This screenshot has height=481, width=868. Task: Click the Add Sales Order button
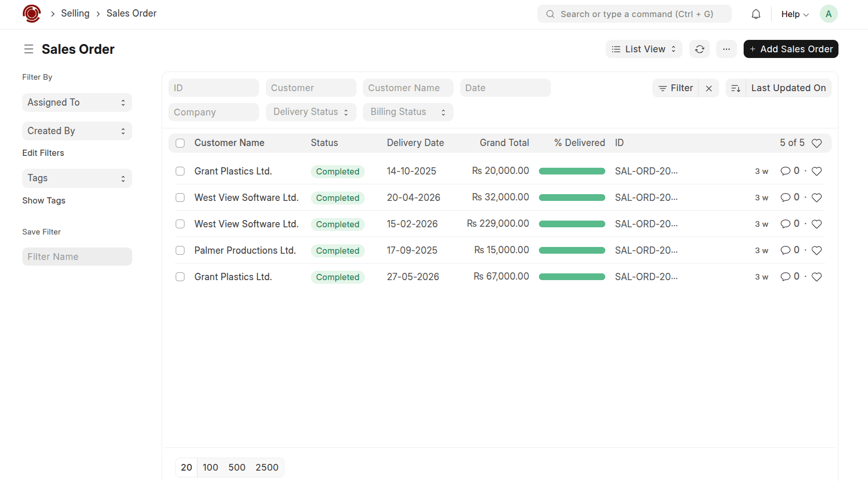[790, 49]
